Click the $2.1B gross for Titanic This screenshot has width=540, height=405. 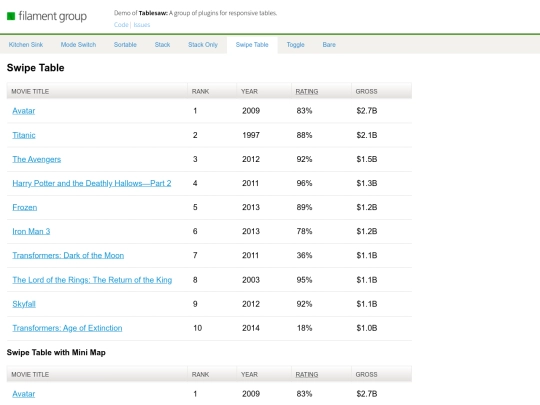[367, 135]
